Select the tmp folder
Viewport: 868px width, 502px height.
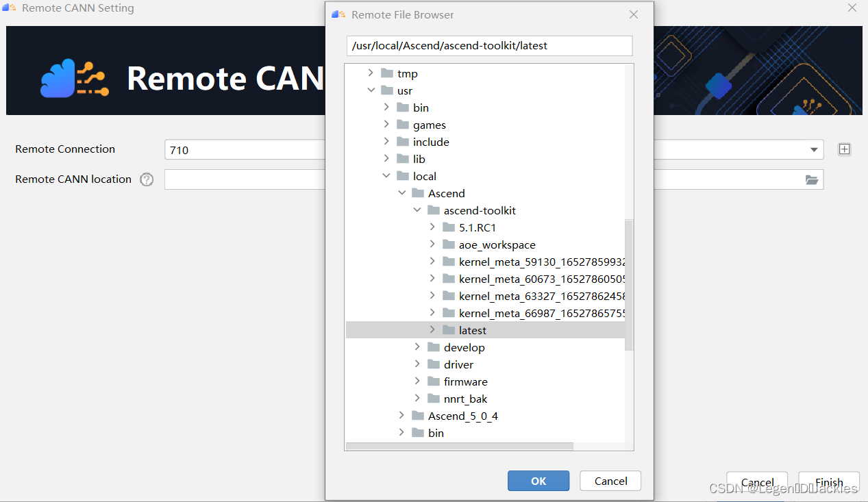407,73
